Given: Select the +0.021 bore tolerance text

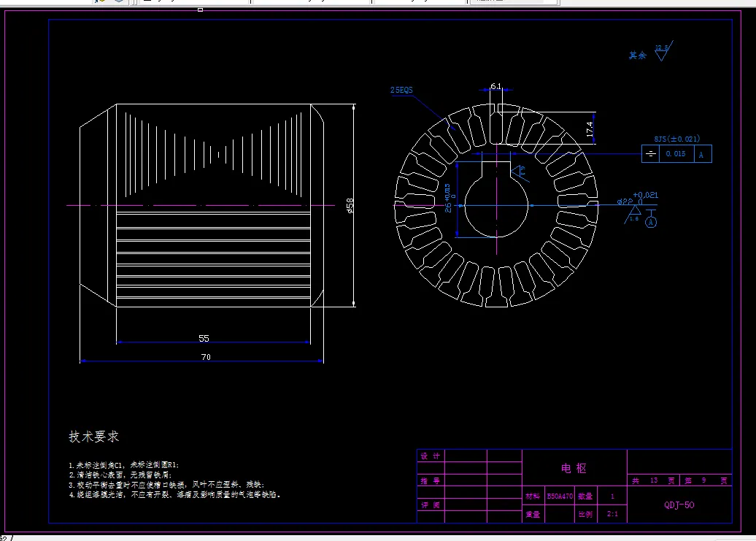Looking at the screenshot, I should [645, 195].
